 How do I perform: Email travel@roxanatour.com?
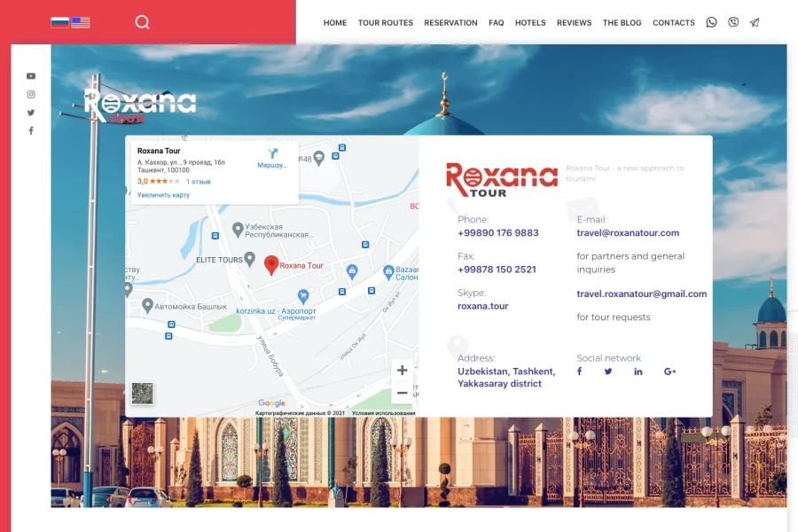(x=628, y=232)
